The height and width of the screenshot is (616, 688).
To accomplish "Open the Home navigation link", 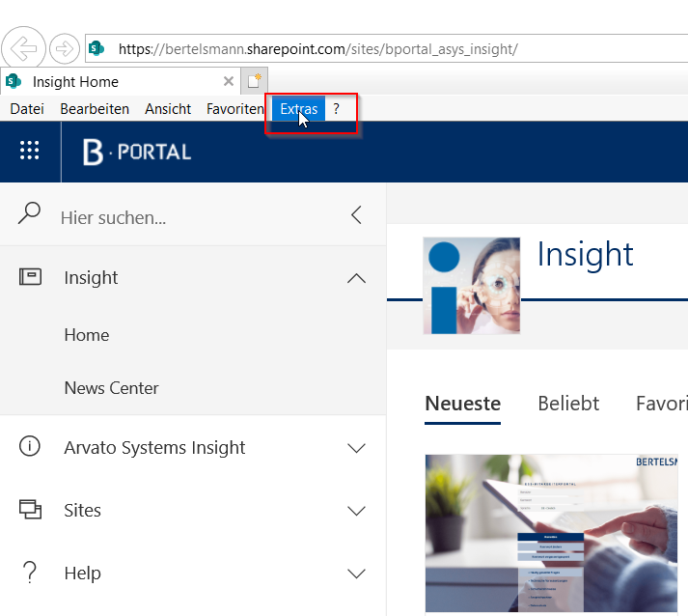I will pyautogui.click(x=87, y=335).
